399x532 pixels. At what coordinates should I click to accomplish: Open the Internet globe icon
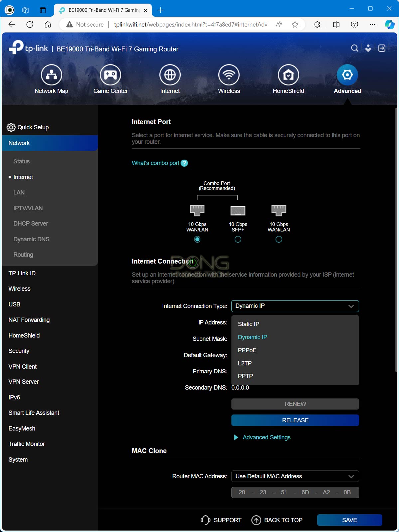(x=170, y=75)
